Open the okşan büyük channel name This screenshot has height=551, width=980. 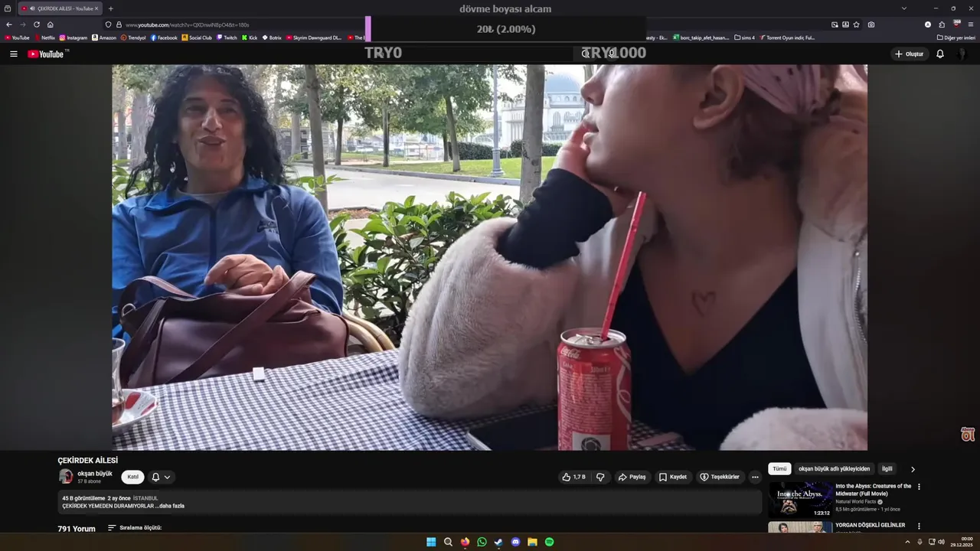(x=95, y=474)
